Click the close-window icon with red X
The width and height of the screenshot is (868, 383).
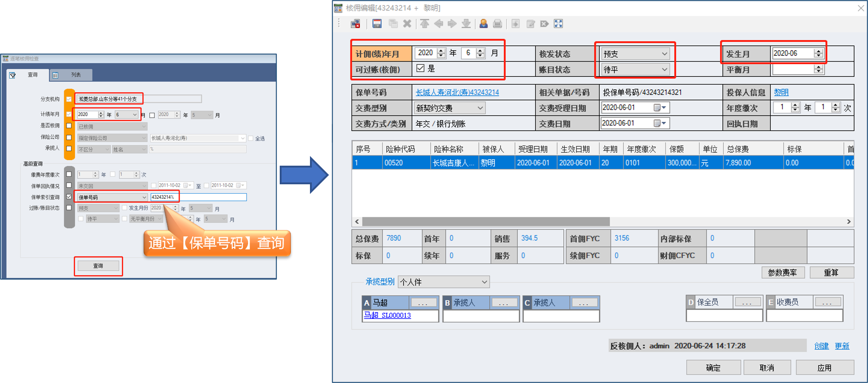[356, 24]
